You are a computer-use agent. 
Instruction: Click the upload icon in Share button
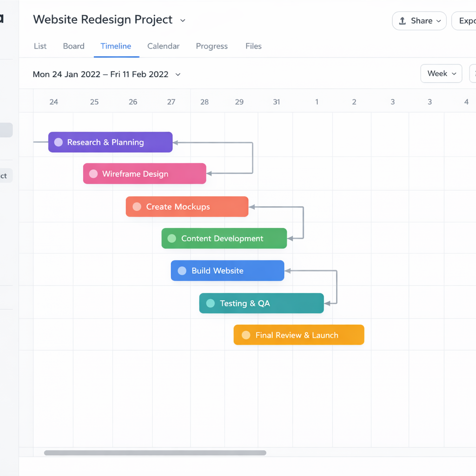[403, 21]
